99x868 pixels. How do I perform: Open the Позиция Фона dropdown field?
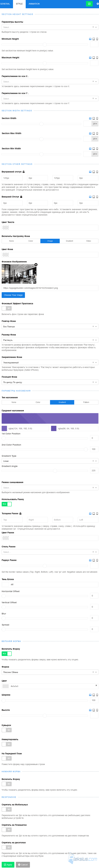[50, 382]
